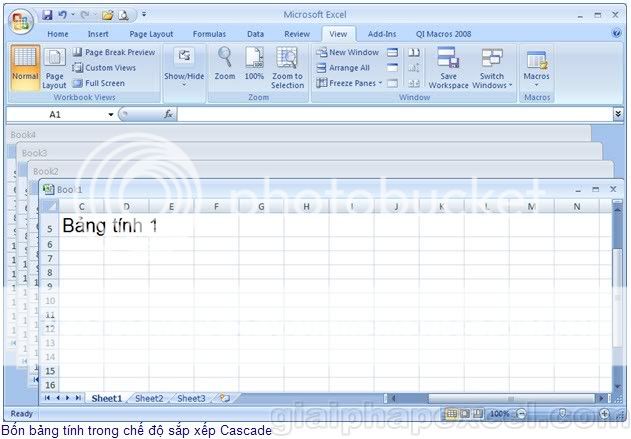The width and height of the screenshot is (631, 439).
Task: Switch to Sheet2 worksheet tab
Action: pyautogui.click(x=149, y=398)
